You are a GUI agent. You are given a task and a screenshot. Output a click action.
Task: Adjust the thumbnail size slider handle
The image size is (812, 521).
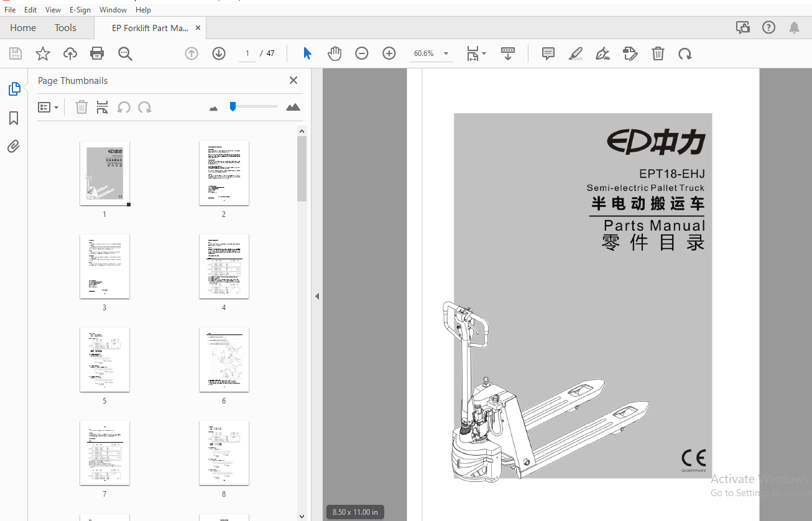(233, 106)
